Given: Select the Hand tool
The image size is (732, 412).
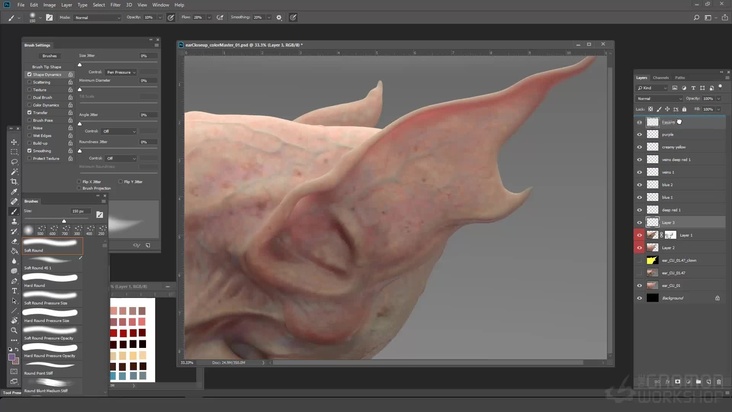Looking at the screenshot, I should coord(14,320).
